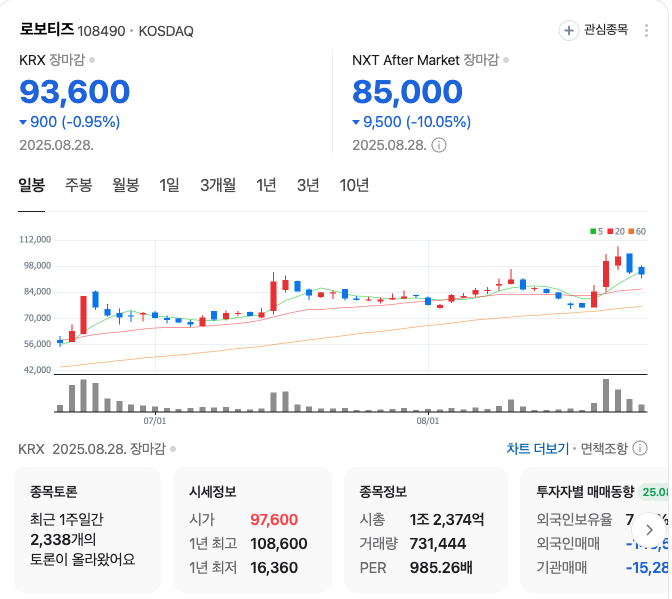The image size is (672, 599).
Task: Show the 3년 chart
Action: [x=308, y=185]
